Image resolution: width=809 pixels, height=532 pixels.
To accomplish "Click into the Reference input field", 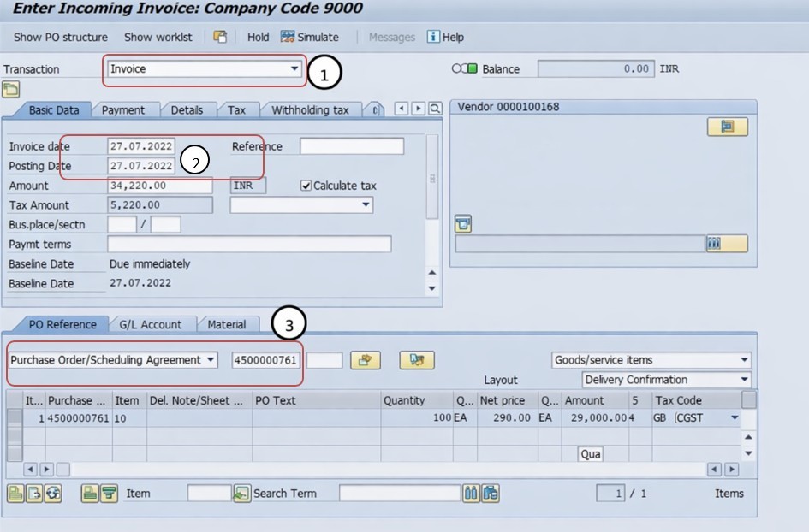I will tap(351, 146).
